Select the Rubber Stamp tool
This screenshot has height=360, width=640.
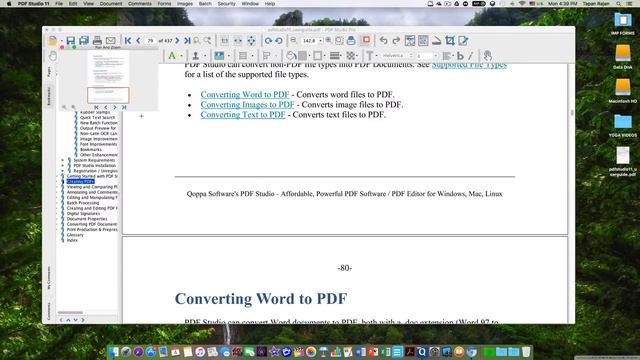point(196,56)
